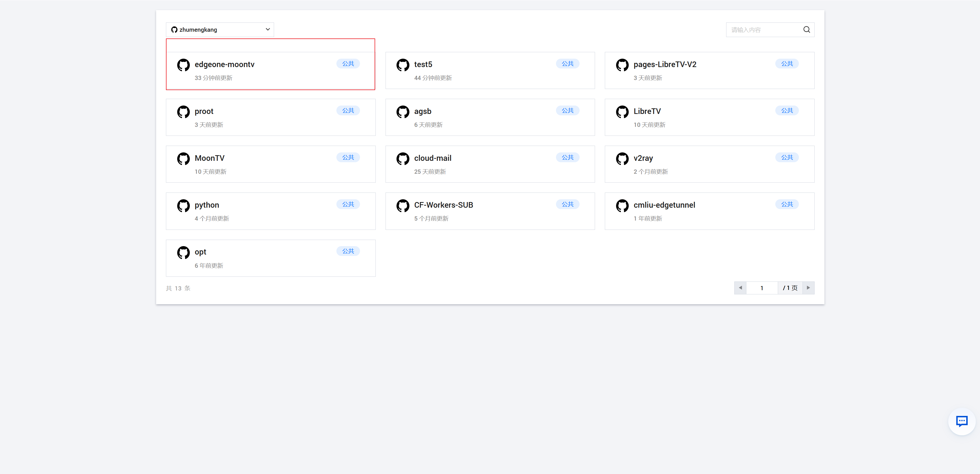Go to previous page arrow

pyautogui.click(x=740, y=288)
